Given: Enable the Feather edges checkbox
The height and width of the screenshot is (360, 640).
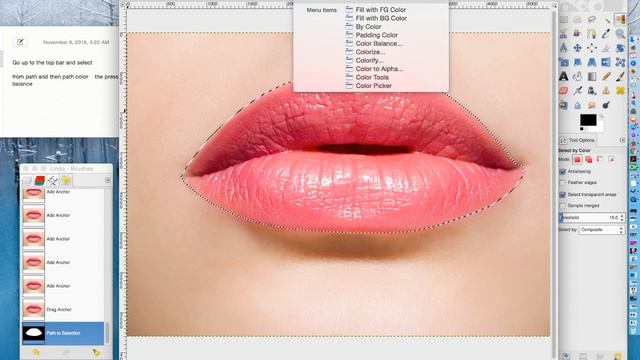Looking at the screenshot, I should click(x=562, y=182).
